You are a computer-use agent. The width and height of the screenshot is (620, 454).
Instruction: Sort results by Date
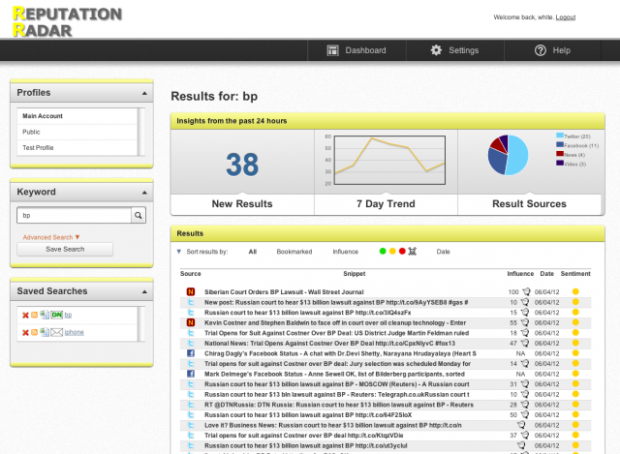click(x=443, y=252)
